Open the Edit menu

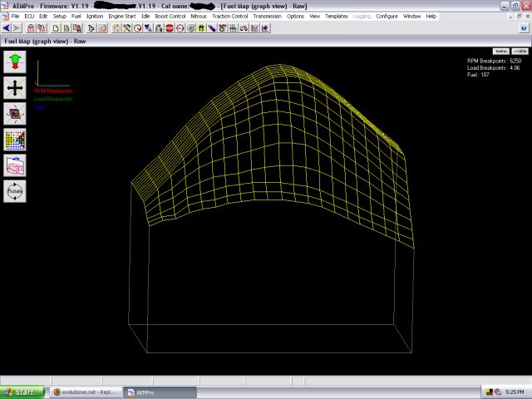point(43,17)
